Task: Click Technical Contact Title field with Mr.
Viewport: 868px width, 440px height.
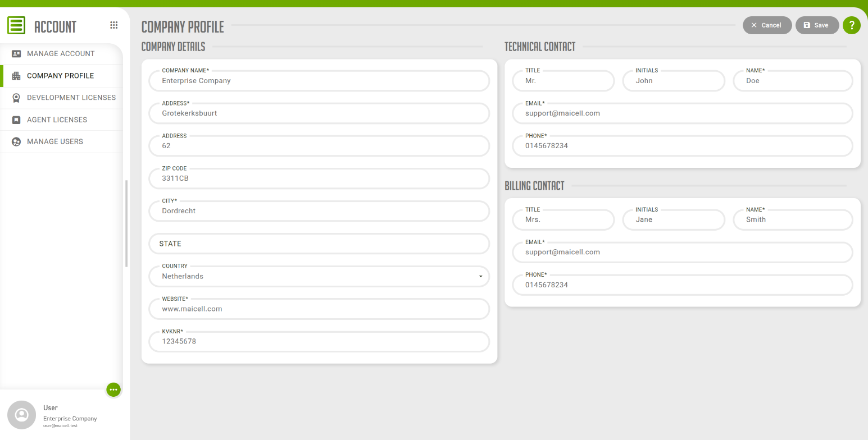Action: pos(563,81)
